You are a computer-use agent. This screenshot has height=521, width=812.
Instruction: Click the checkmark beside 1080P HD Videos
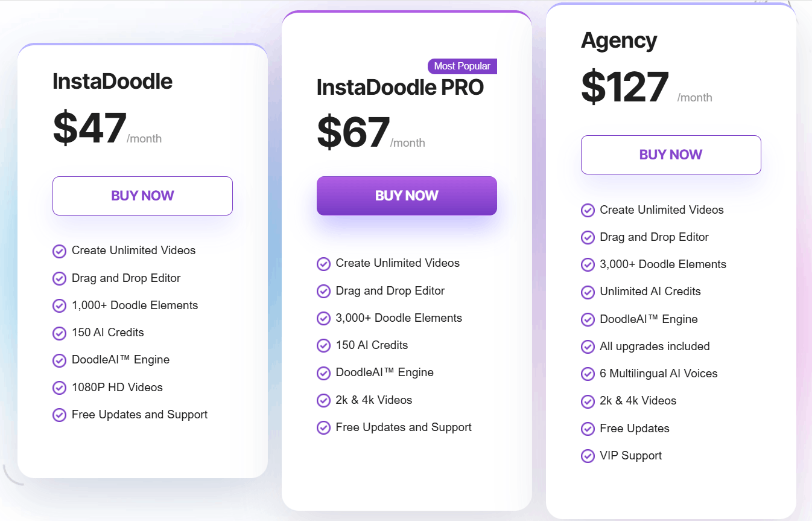59,388
